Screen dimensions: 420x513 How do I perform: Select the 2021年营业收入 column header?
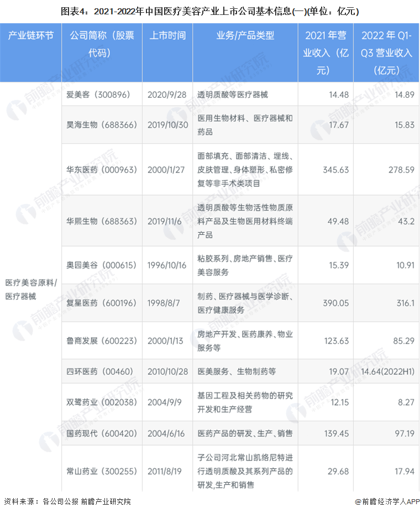326,53
